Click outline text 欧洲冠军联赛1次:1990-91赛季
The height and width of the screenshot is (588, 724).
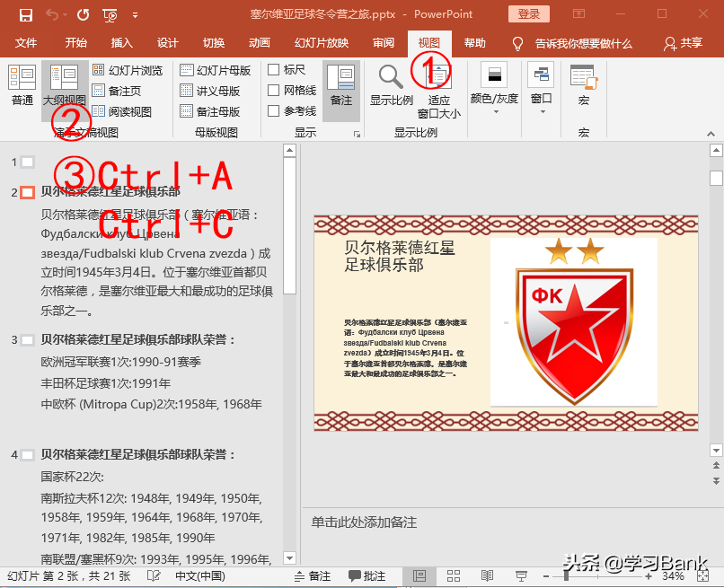[121, 362]
